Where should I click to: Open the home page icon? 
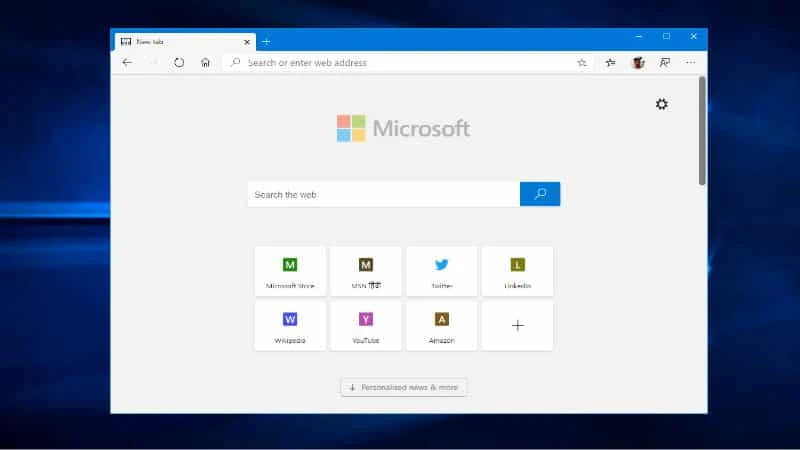[x=205, y=62]
